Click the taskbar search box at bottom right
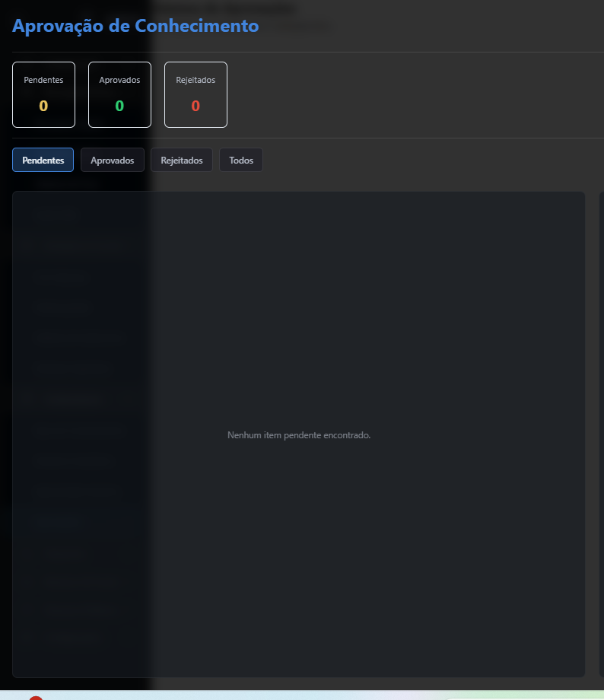This screenshot has width=604, height=700. click(525, 697)
